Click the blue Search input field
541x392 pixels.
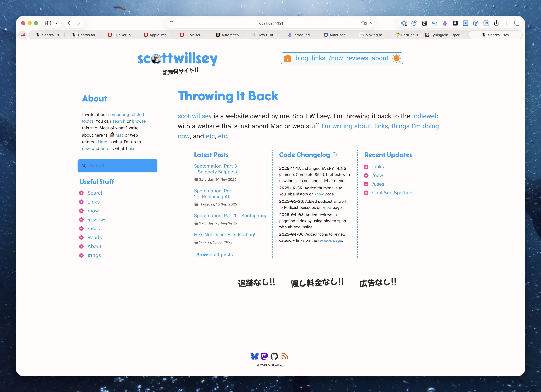pyautogui.click(x=118, y=166)
